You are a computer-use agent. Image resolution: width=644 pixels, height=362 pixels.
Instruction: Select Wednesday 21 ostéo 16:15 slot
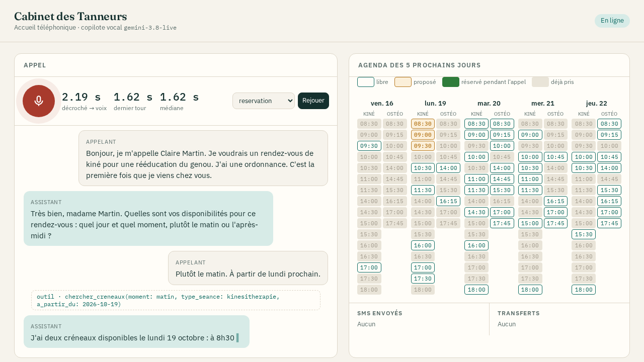click(555, 201)
